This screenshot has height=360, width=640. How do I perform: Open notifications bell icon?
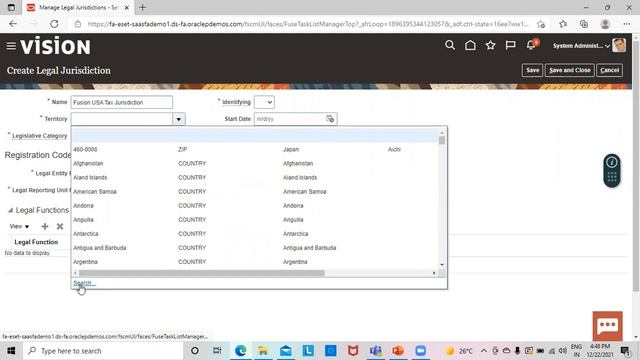(531, 45)
